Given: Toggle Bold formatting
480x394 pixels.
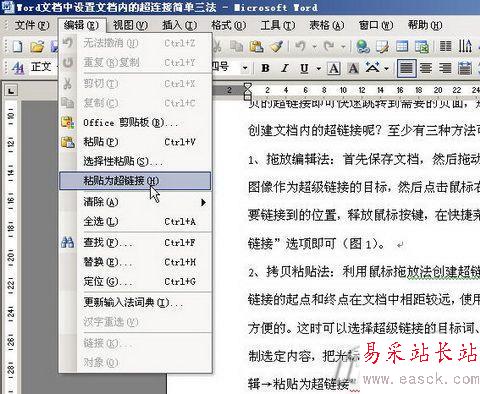Looking at the screenshot, I should 265,68.
